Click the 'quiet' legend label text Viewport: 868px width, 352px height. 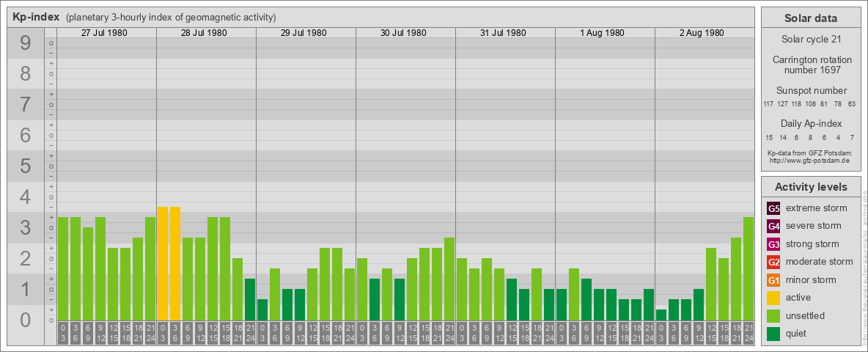(797, 334)
